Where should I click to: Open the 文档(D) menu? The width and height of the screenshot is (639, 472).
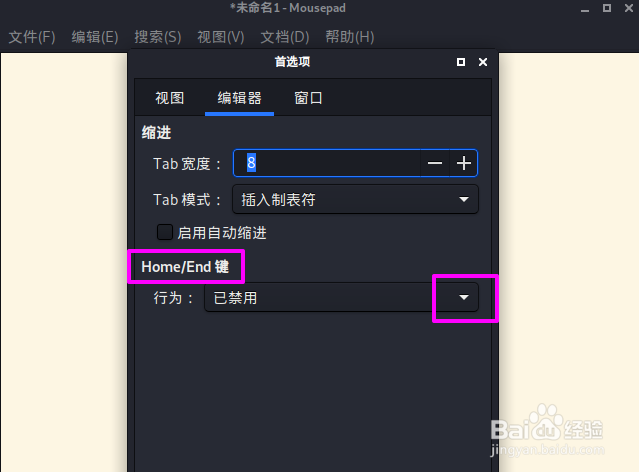point(285,37)
